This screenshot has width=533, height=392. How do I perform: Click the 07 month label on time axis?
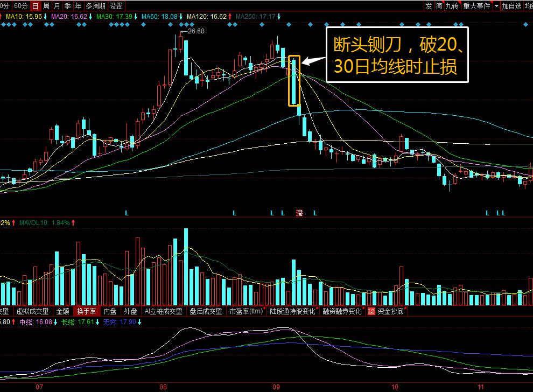(39, 387)
